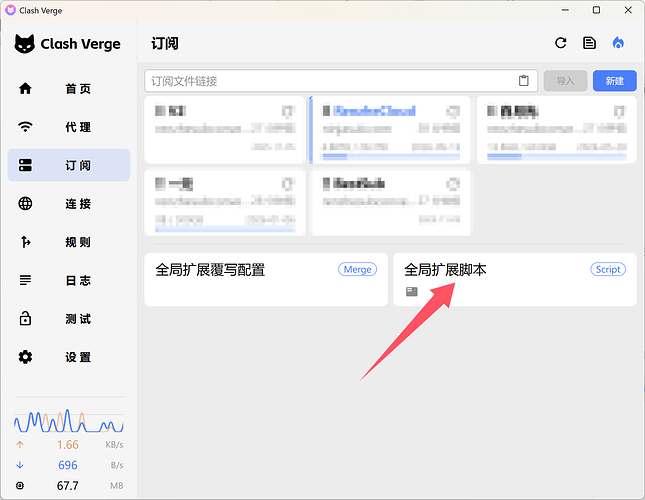Click the traffic graph in sidebar
645x500 pixels.
[x=69, y=421]
